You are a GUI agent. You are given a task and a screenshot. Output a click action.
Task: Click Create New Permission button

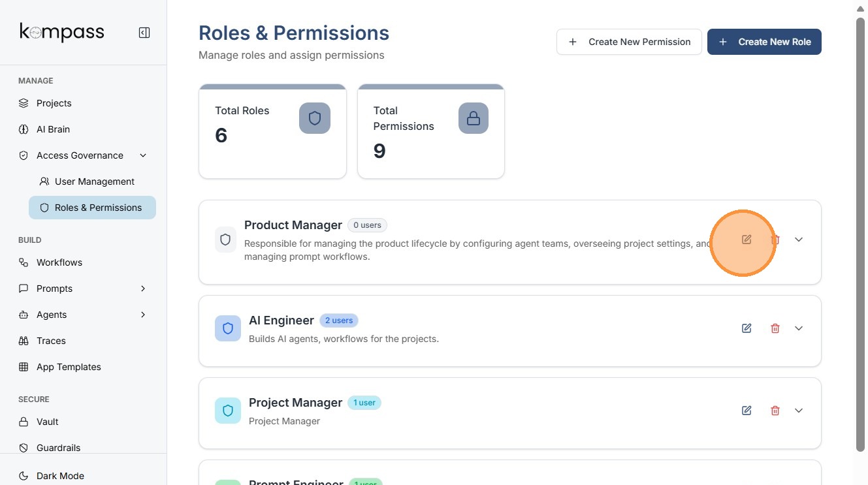tap(629, 42)
